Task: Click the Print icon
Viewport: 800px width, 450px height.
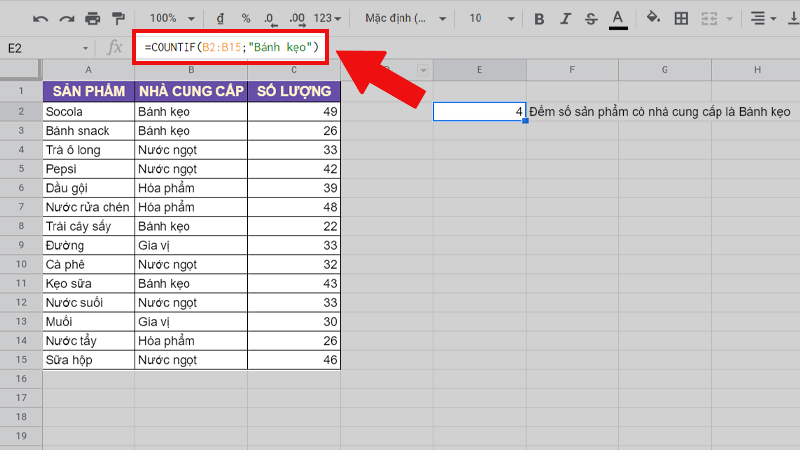Action: click(93, 18)
